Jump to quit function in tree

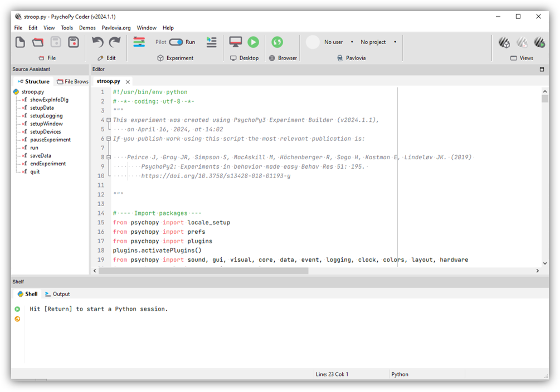tap(35, 171)
